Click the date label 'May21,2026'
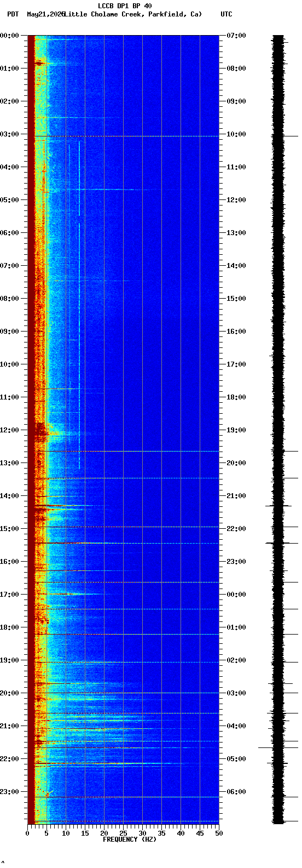 (45, 14)
